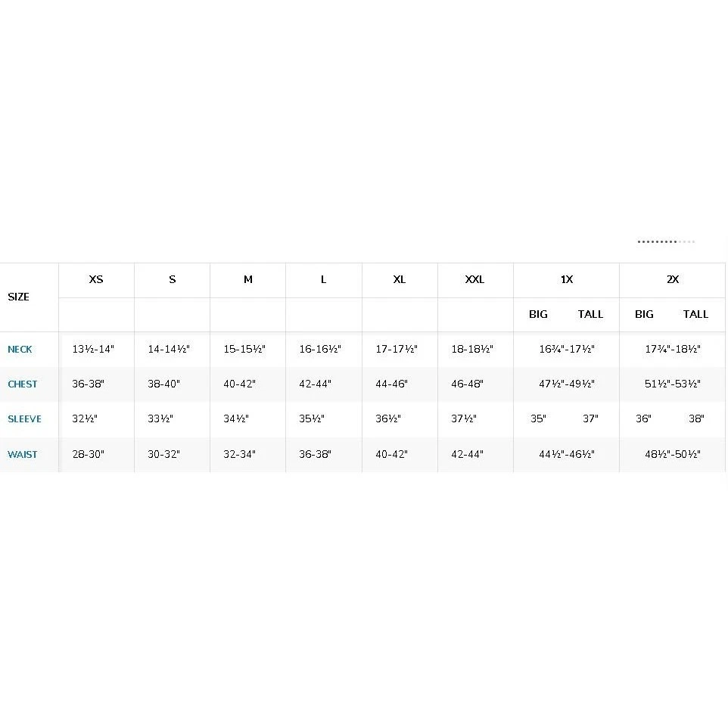728x728 pixels.
Task: Select the SLEEVE row label
Action: pos(24,419)
